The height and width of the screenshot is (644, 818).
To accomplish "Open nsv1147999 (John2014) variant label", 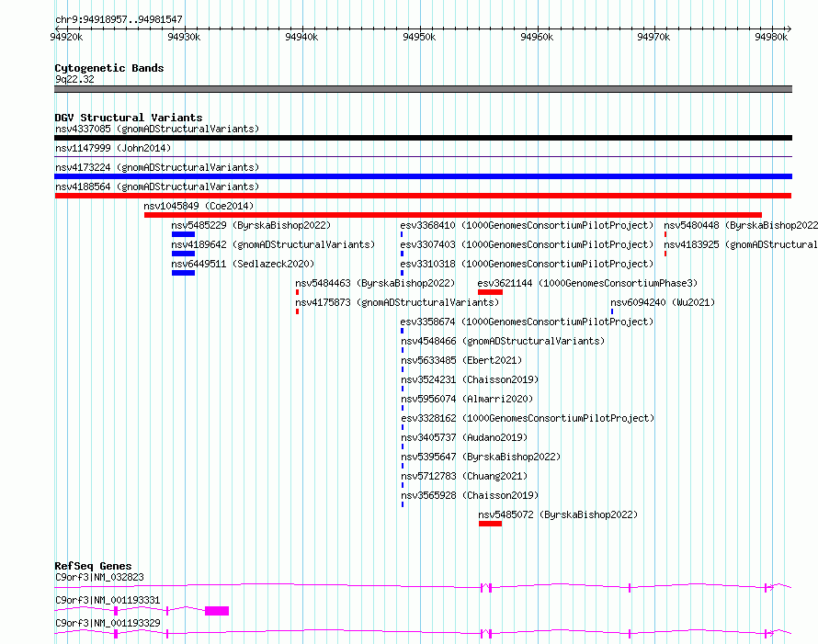I will (x=113, y=148).
